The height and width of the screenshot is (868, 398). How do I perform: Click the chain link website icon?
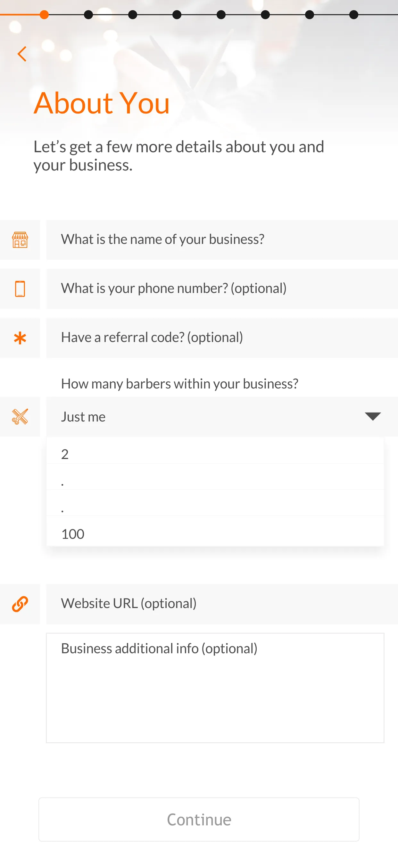coord(20,604)
